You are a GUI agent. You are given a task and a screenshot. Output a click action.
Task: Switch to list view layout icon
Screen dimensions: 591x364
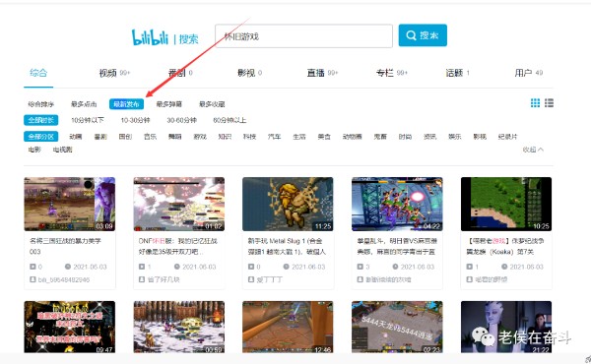(549, 103)
